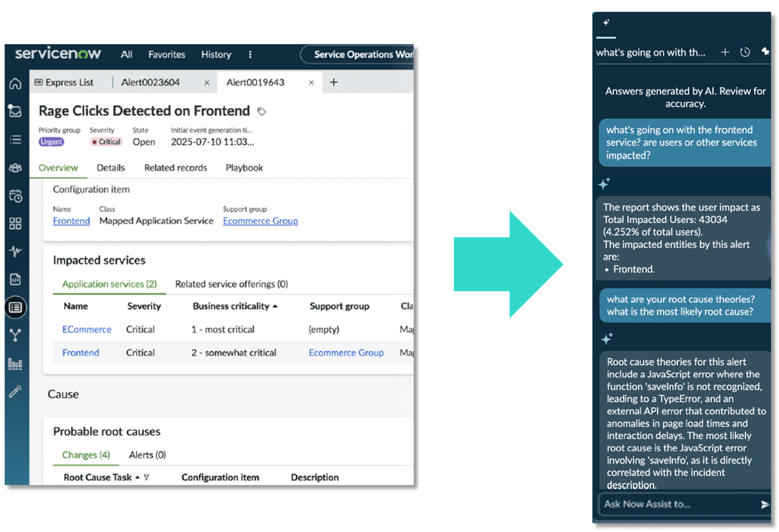Close the Alert0023604 tab
The width and height of the screenshot is (779, 532).
tap(207, 82)
